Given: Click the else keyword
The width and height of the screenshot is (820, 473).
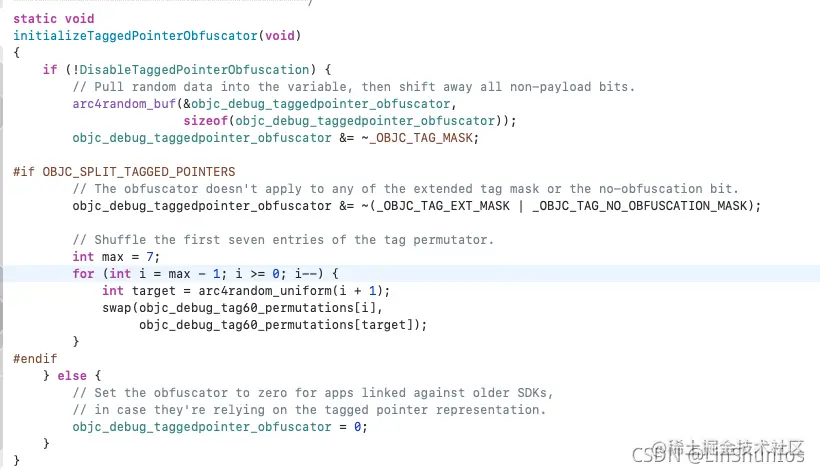Looking at the screenshot, I should pyautogui.click(x=72, y=376).
